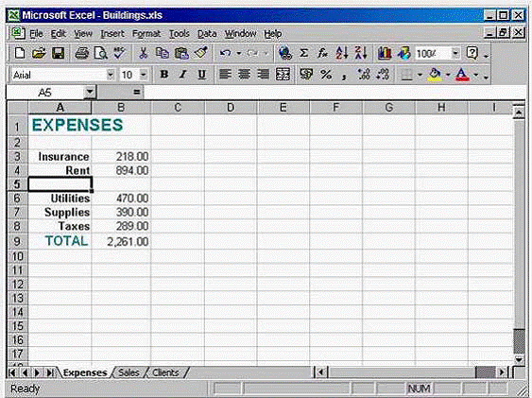Click the row 9 header
The height and width of the screenshot is (398, 532).
pos(17,242)
